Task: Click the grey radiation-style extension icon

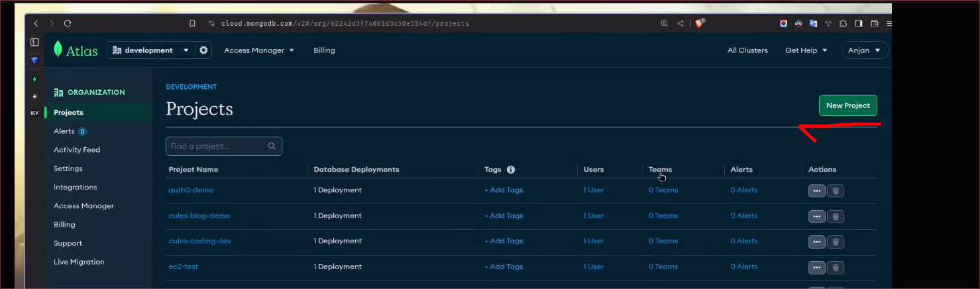Action: click(x=828, y=23)
